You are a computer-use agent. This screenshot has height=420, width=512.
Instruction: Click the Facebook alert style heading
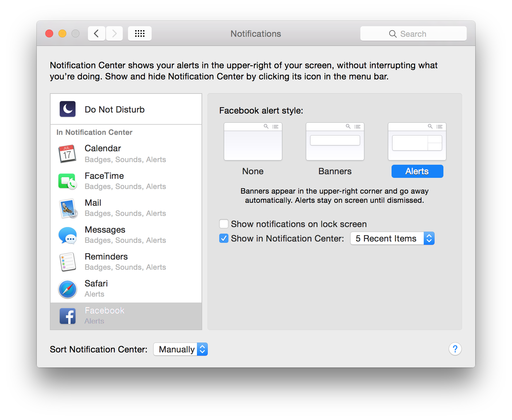(261, 111)
